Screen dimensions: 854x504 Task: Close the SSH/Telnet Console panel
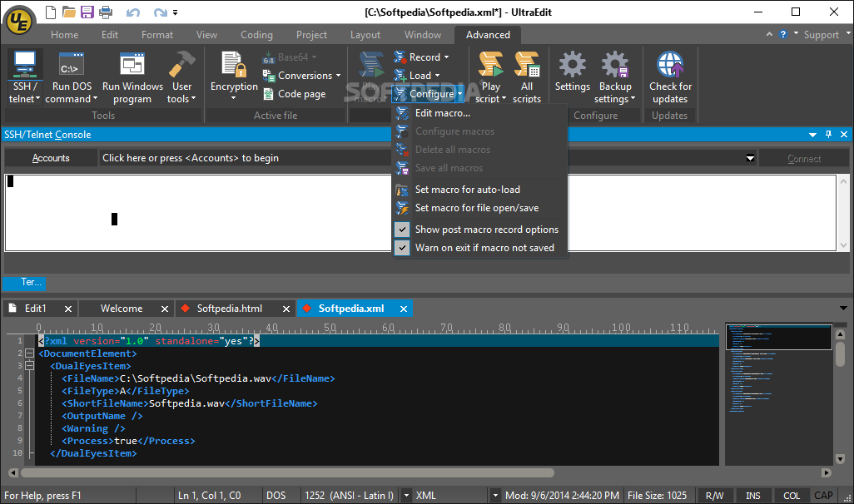pos(844,135)
